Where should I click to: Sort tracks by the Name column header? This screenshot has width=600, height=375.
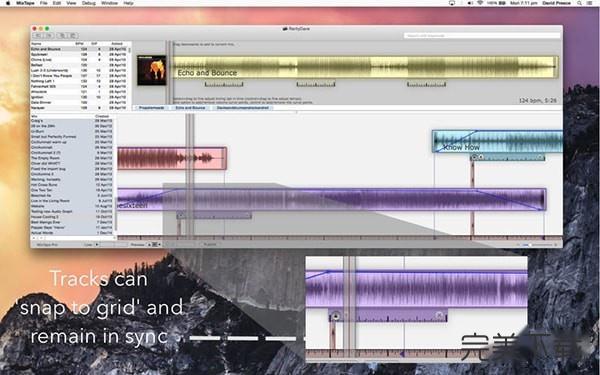[36, 44]
